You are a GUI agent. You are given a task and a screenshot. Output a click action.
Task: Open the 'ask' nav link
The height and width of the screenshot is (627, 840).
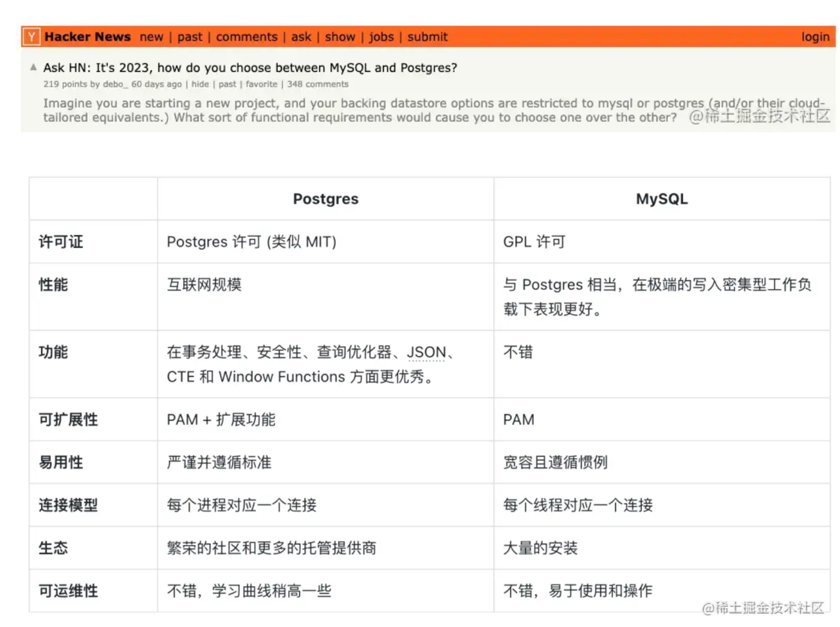pyautogui.click(x=301, y=36)
